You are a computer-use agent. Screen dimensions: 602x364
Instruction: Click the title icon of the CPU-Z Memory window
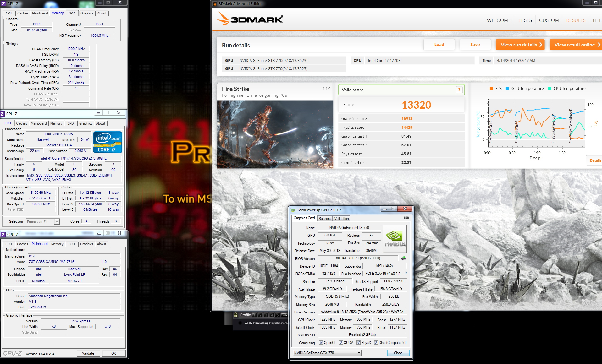point(3,3)
